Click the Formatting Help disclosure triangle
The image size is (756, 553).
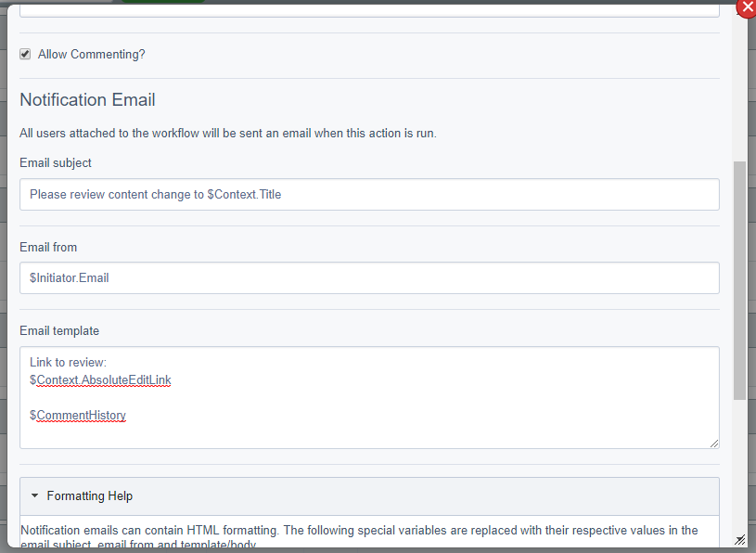click(x=36, y=496)
